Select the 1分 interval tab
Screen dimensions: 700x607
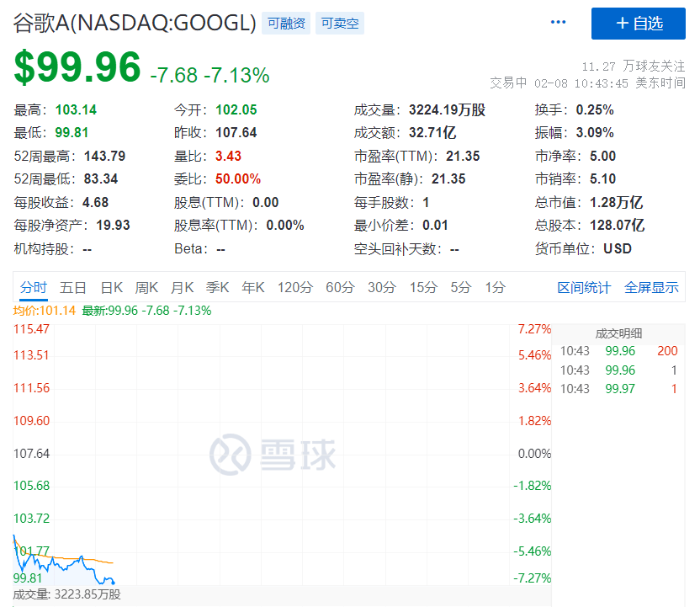[x=495, y=287]
